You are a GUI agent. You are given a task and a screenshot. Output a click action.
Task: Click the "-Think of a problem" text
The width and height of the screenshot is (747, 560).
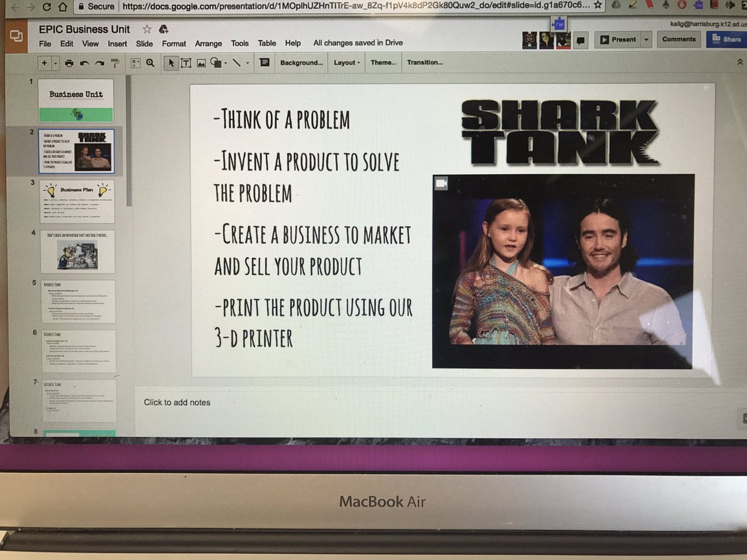281,119
